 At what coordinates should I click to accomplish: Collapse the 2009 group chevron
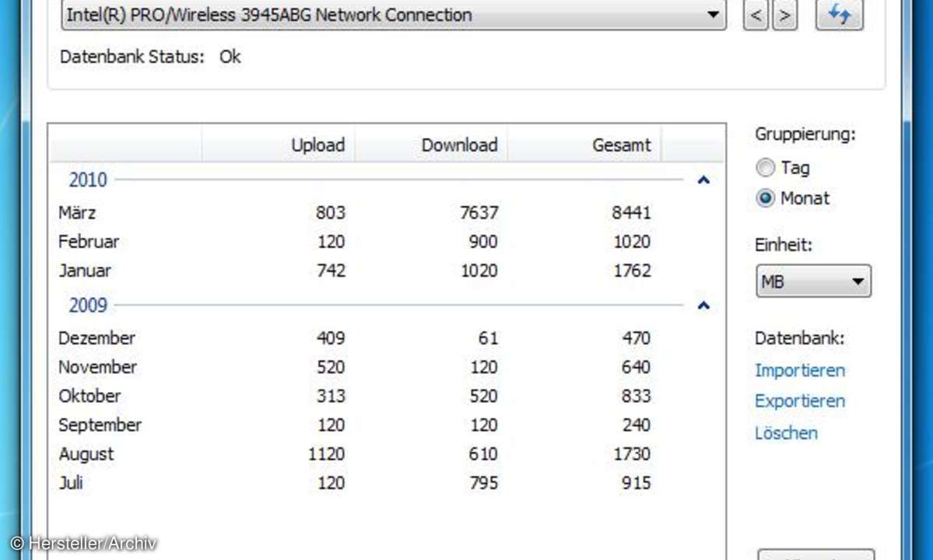[703, 305]
